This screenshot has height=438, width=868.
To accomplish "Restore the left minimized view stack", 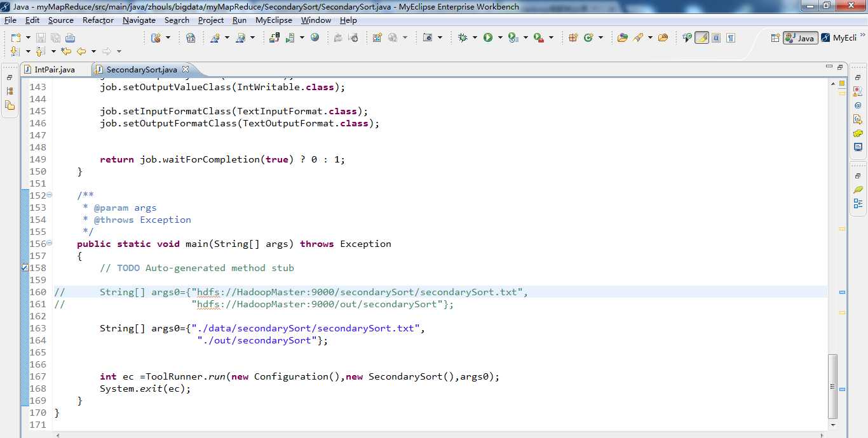I will point(10,77).
